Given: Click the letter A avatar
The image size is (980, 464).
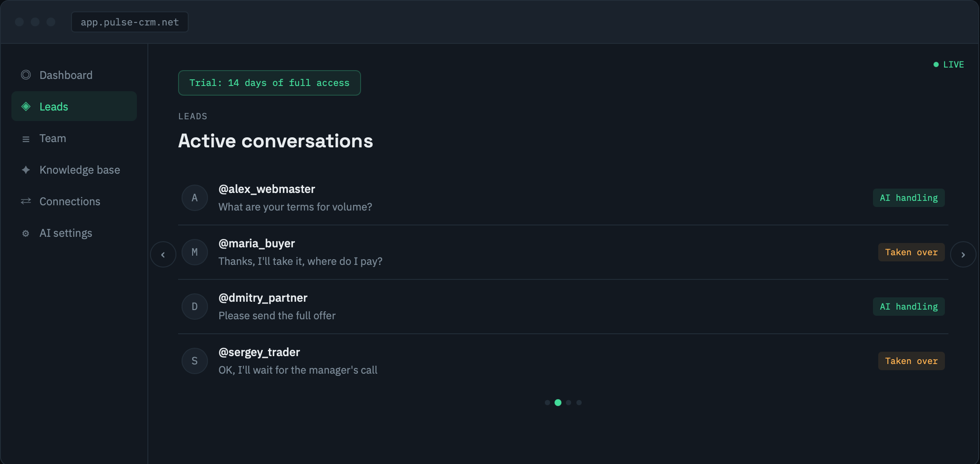Looking at the screenshot, I should pyautogui.click(x=195, y=198).
